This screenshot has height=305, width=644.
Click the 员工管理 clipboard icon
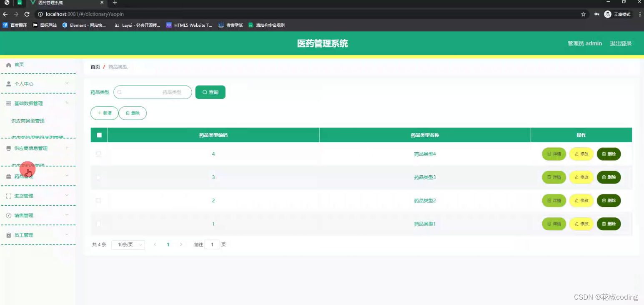tap(9, 235)
